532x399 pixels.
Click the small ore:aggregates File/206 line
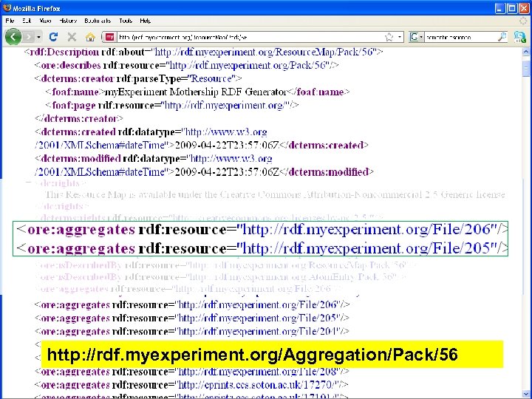[192, 304]
